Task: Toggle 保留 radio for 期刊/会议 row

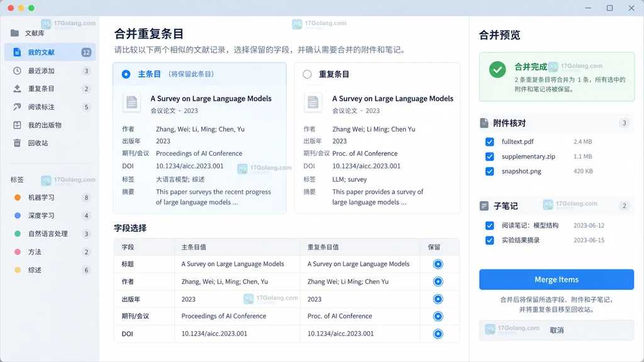Action: (x=438, y=316)
